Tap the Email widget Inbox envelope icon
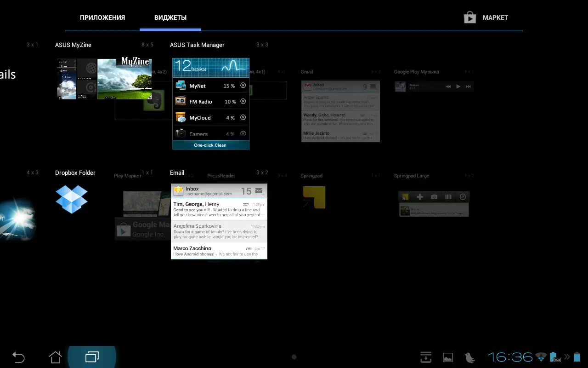The height and width of the screenshot is (368, 588). [178, 191]
